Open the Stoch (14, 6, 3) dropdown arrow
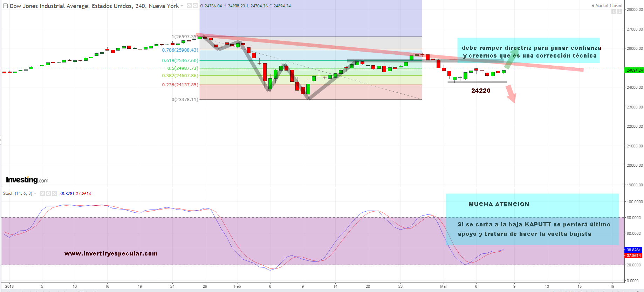The height and width of the screenshot is (292, 644). coord(35,193)
